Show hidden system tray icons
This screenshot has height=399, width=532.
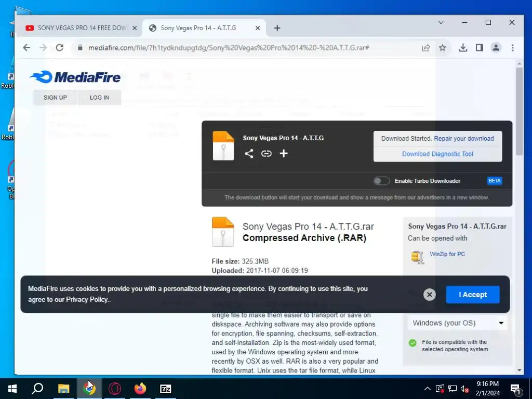(428, 389)
